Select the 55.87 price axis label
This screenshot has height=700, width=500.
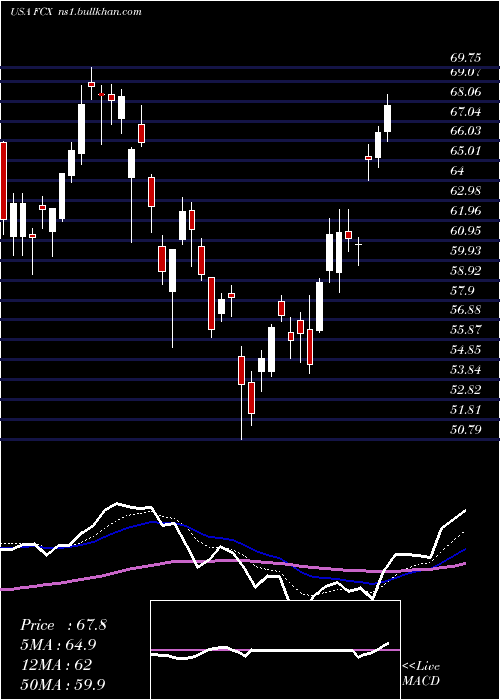(x=466, y=330)
